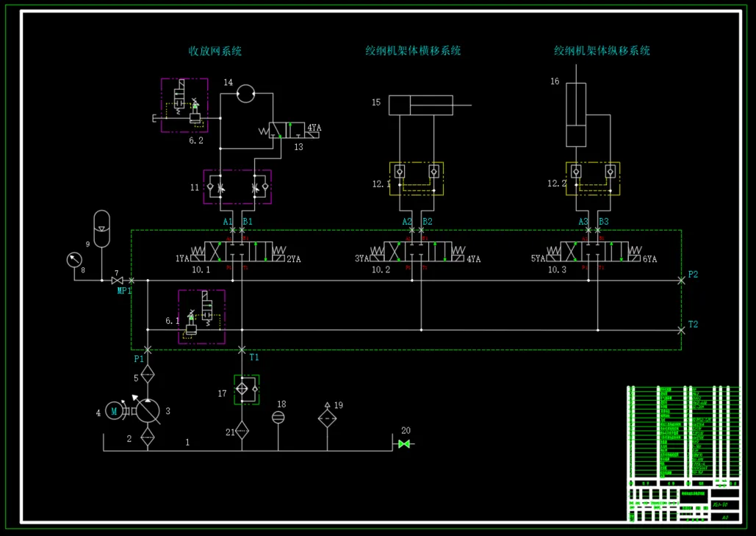
Task: Click the 1YA solenoid label
Action: pyautogui.click(x=182, y=259)
